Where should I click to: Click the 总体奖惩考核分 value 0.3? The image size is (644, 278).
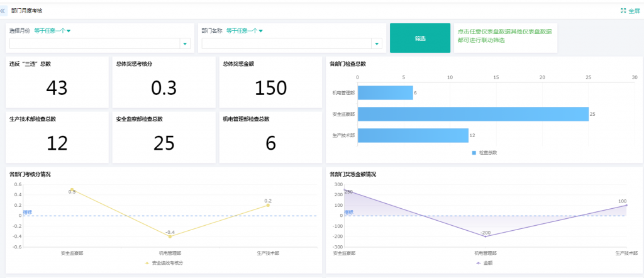click(164, 88)
